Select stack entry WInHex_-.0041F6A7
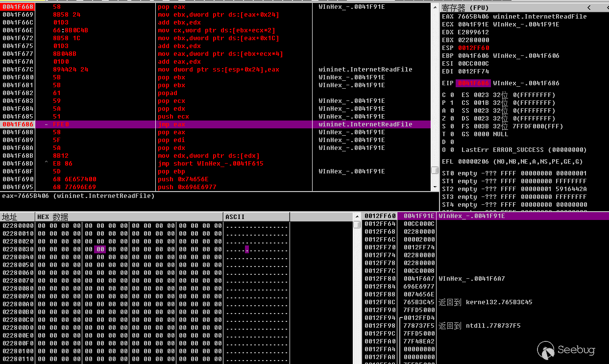 (471, 279)
